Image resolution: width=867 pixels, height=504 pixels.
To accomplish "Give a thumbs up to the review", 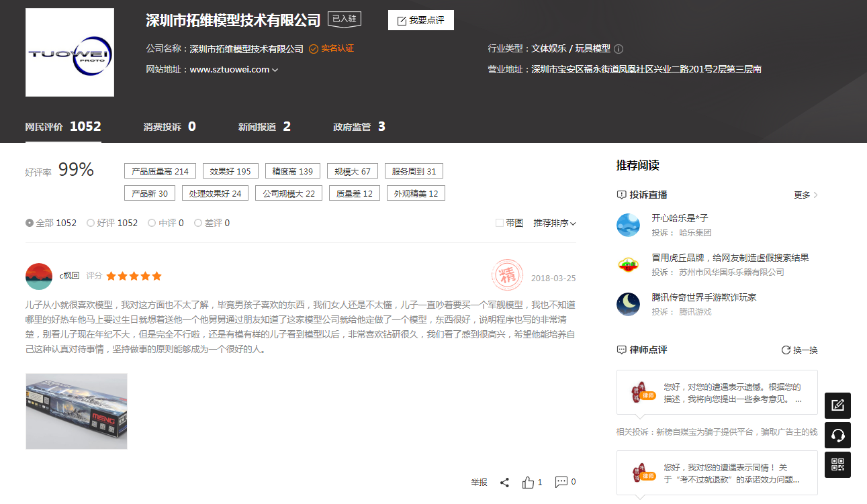I will (528, 482).
